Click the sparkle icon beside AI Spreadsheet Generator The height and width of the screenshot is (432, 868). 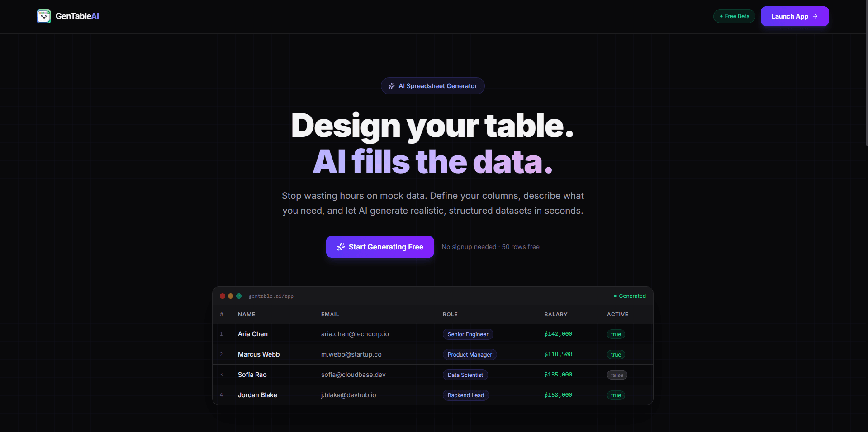[x=392, y=86]
